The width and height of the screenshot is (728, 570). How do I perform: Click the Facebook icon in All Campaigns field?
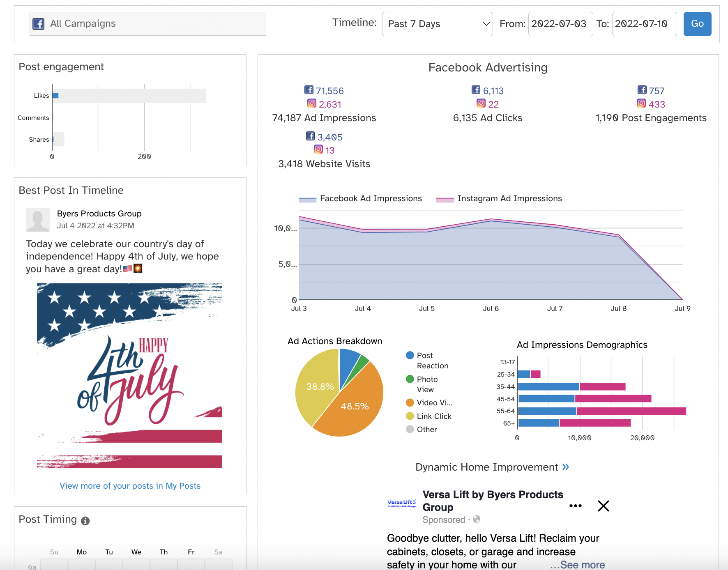point(39,24)
